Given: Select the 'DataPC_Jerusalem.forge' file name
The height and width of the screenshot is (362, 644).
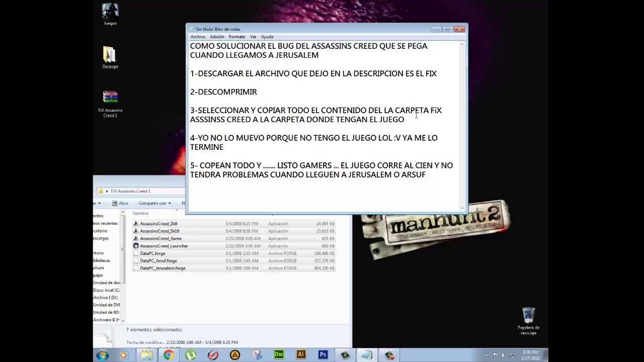Looking at the screenshot, I should tap(163, 268).
